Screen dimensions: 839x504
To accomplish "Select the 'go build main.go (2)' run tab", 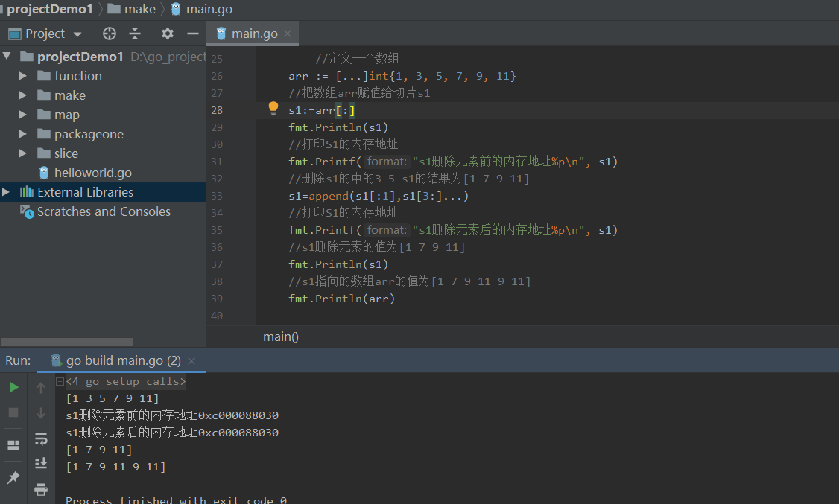I will (123, 361).
